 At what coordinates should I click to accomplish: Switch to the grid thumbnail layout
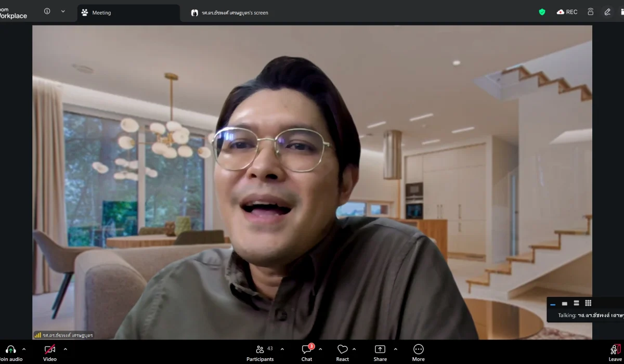[x=588, y=303]
